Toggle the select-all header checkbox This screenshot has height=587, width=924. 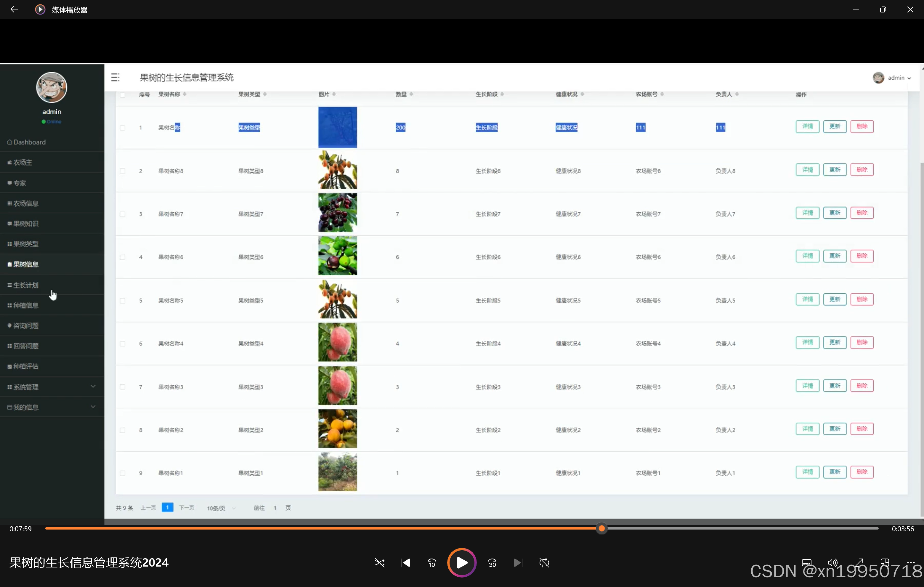122,94
